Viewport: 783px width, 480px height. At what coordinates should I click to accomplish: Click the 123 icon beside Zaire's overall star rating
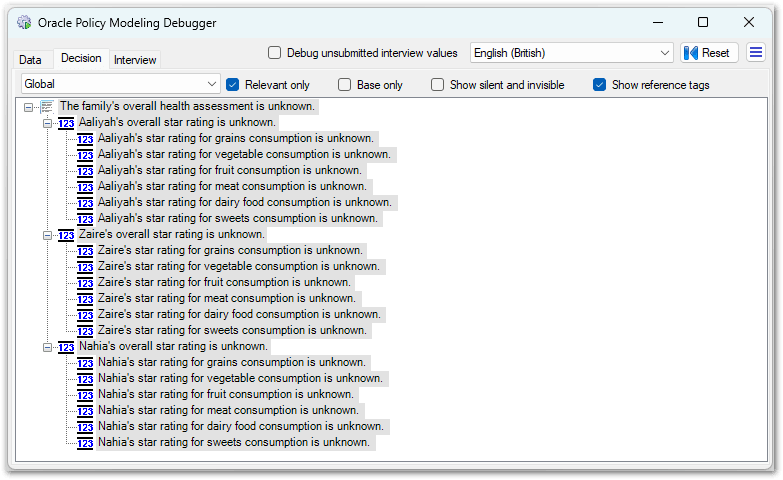click(66, 235)
